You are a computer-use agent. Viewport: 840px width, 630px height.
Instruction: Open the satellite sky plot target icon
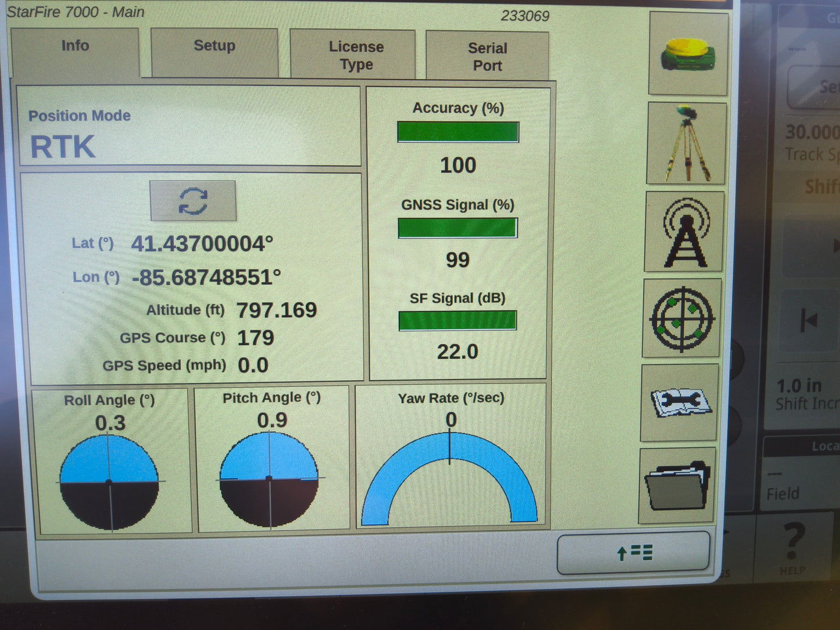pos(682,318)
